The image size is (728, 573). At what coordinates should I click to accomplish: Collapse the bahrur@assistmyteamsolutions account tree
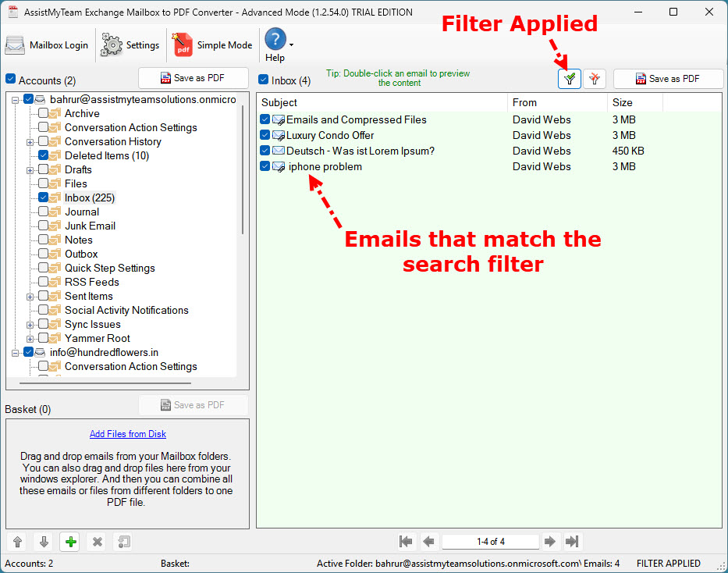pos(16,100)
